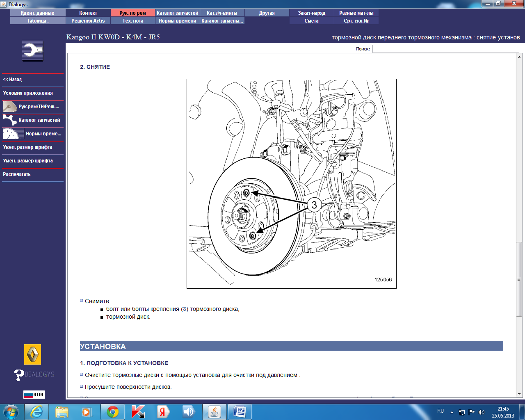
Task: Show hidden tray icons arrow
Action: [452, 412]
